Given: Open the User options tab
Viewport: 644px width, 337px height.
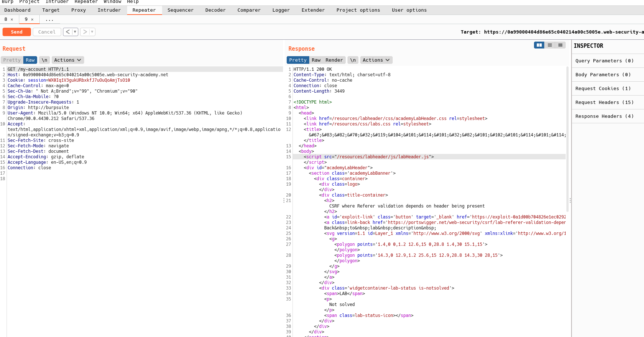Looking at the screenshot, I should tap(409, 10).
